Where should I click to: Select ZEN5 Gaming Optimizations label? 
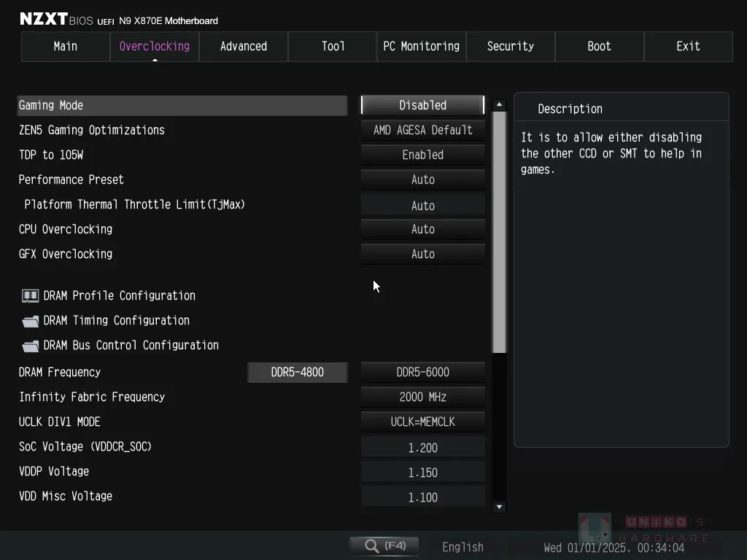(x=91, y=130)
